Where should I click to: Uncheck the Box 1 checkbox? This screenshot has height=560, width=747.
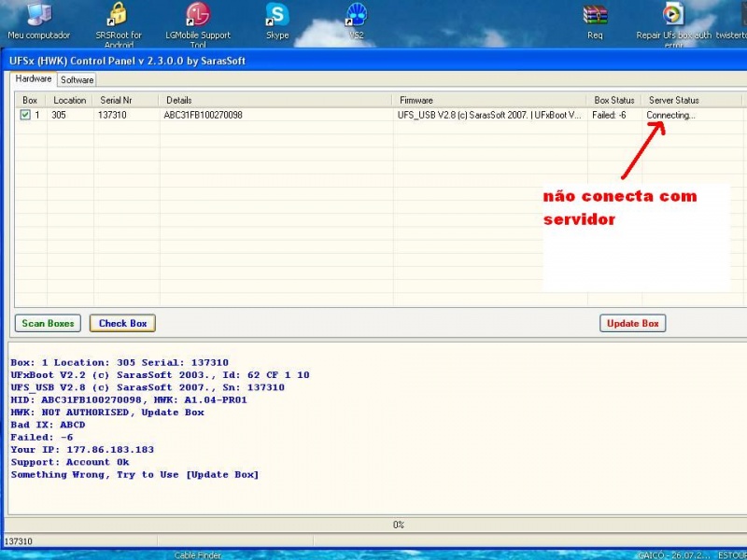[25, 115]
